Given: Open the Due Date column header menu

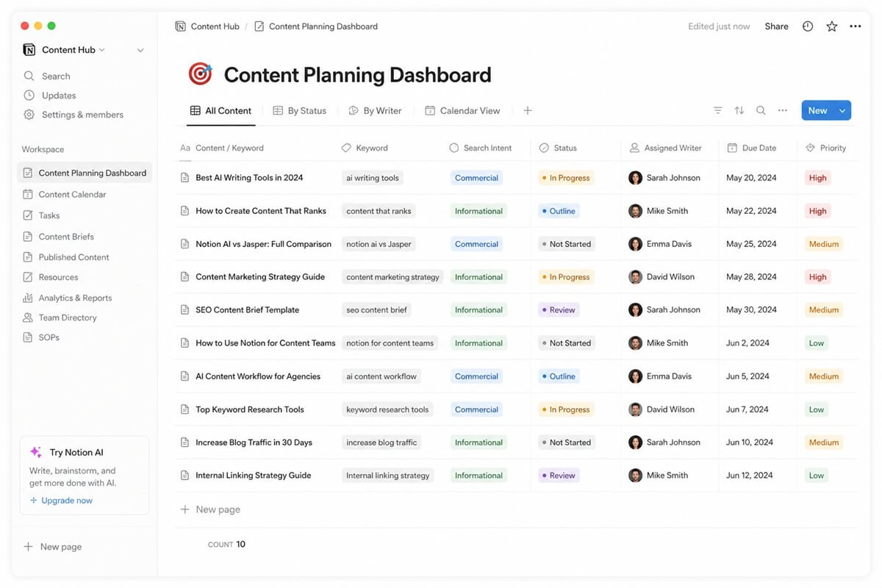Looking at the screenshot, I should click(751, 148).
